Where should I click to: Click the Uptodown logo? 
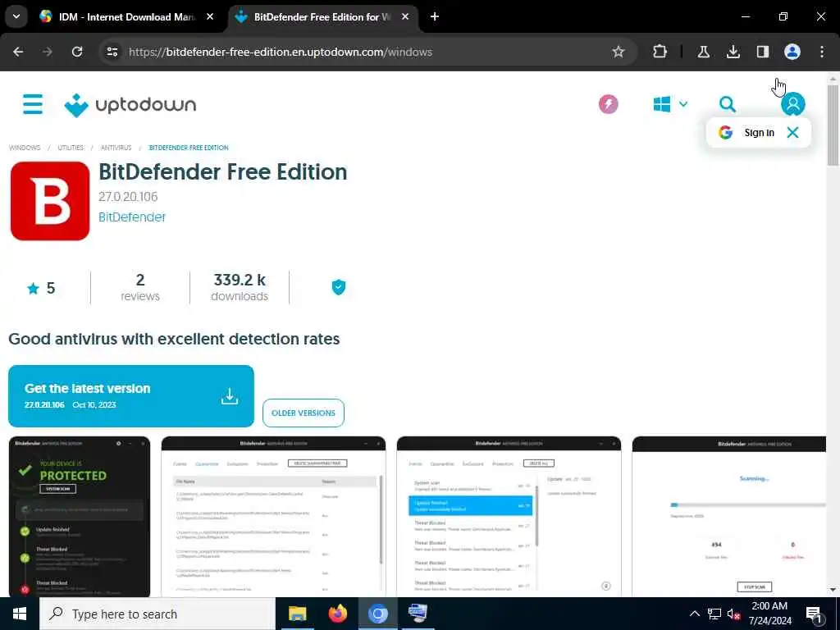pyautogui.click(x=130, y=105)
